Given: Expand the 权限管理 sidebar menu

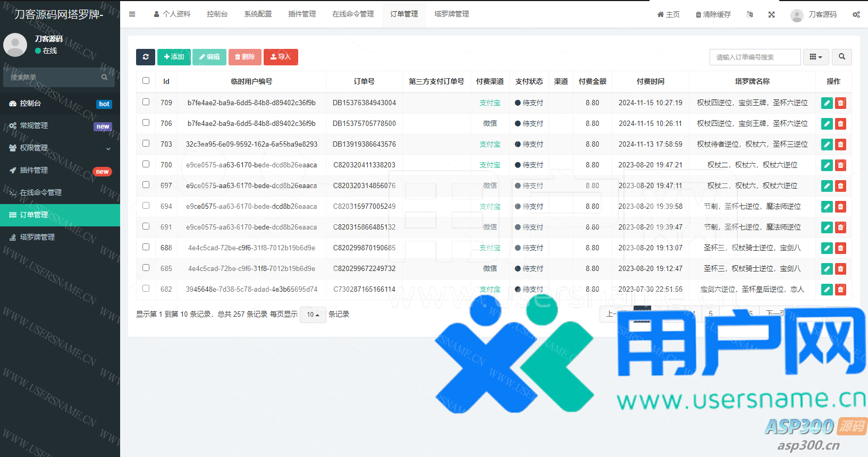Looking at the screenshot, I should click(x=60, y=148).
